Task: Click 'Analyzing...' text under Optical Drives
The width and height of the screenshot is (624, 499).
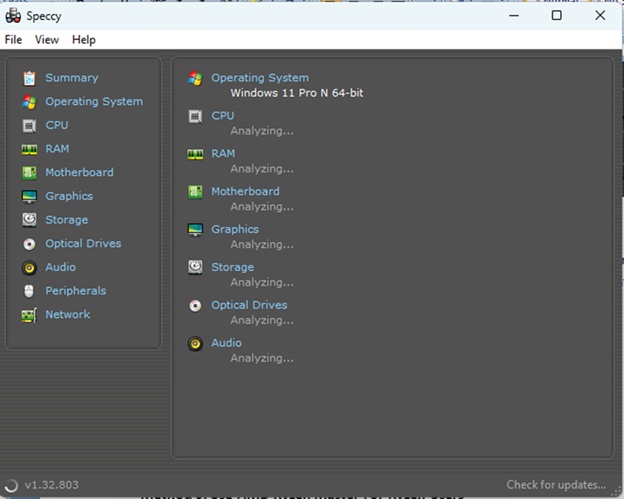Action: pos(262,320)
